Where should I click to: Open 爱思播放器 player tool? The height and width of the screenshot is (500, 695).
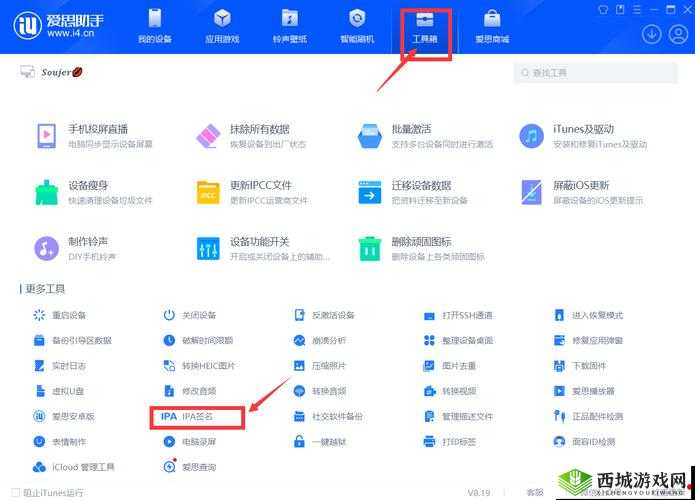584,391
